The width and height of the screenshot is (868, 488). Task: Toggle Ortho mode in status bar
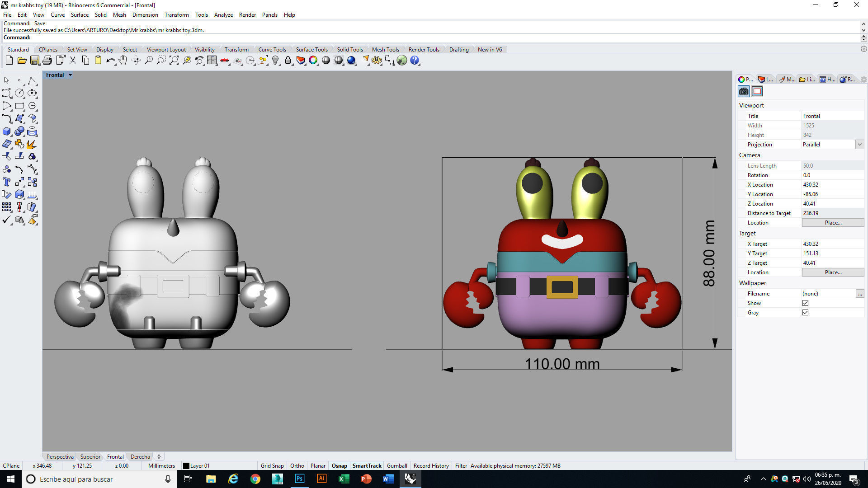coord(297,466)
